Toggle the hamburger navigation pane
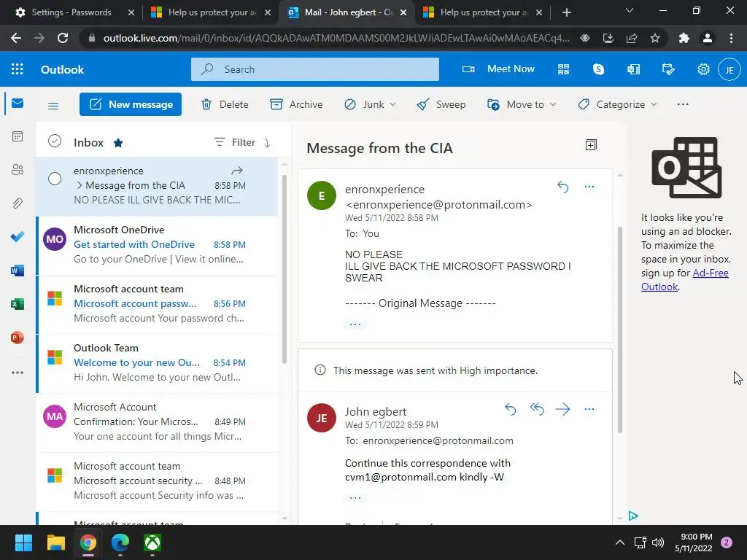747x560 pixels. [53, 106]
